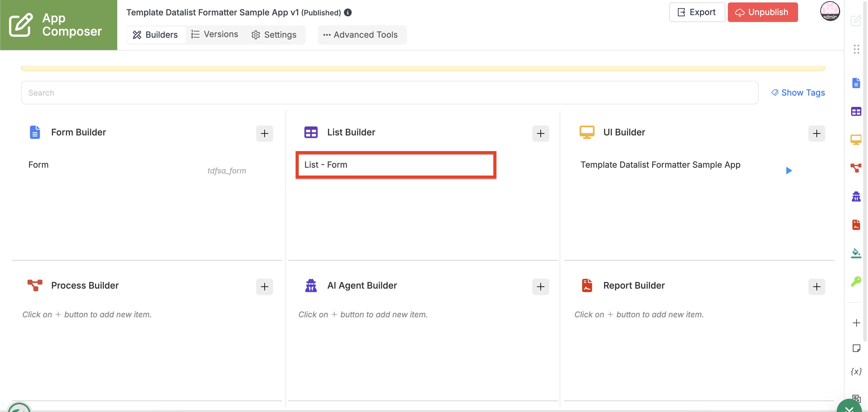Click the Form Builder shortcut icon in right sidebar

(x=856, y=83)
